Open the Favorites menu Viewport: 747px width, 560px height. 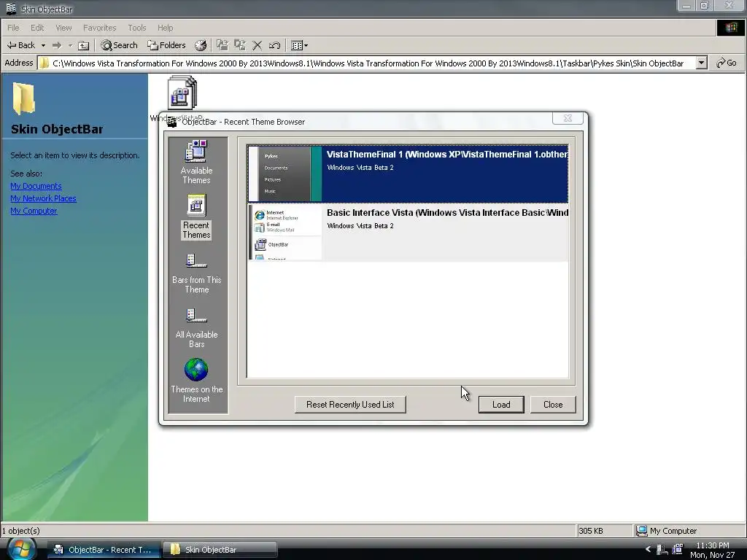click(x=99, y=28)
